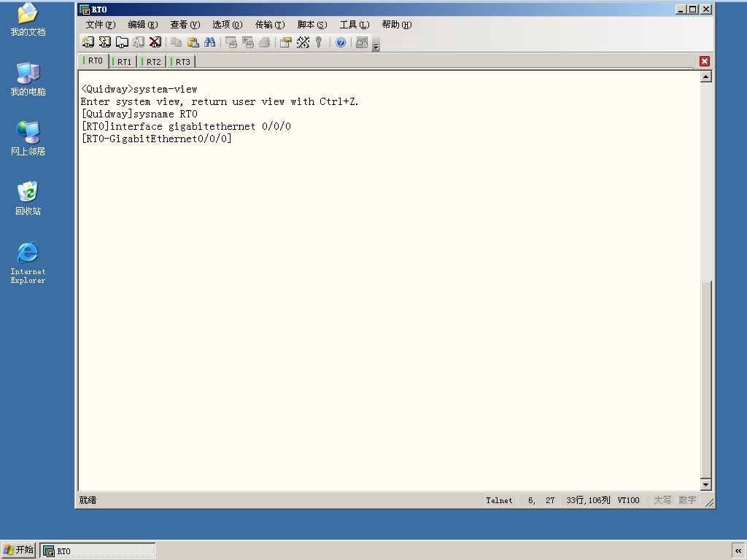The width and height of the screenshot is (747, 560).
Task: Open the 文件(F) menu
Action: coord(101,25)
